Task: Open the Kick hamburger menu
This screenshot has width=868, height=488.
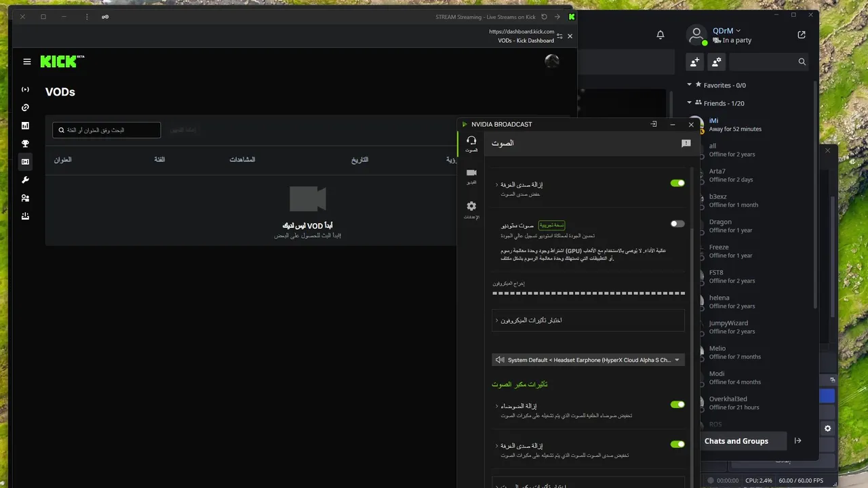Action: (x=27, y=62)
